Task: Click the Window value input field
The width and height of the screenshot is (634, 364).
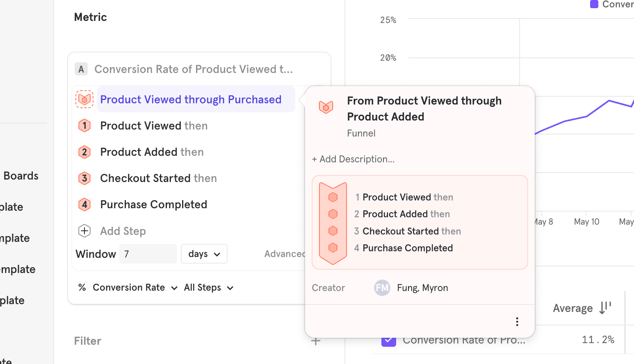Action: pyautogui.click(x=148, y=254)
